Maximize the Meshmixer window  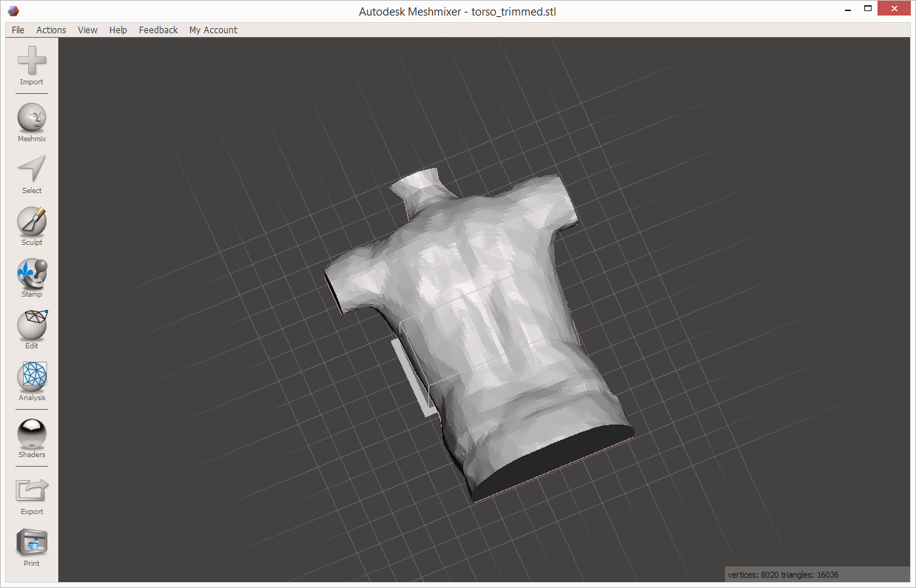(866, 10)
